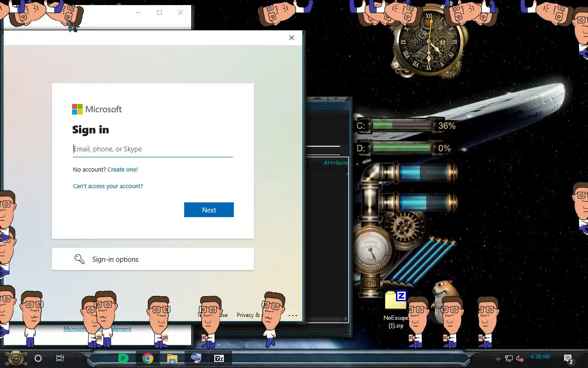Click the C: drive usage bar

[x=402, y=125]
